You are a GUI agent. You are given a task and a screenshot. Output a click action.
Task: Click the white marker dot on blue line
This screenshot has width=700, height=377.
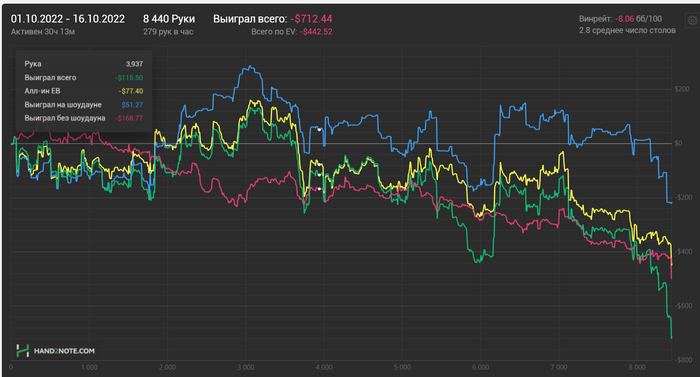click(x=319, y=130)
